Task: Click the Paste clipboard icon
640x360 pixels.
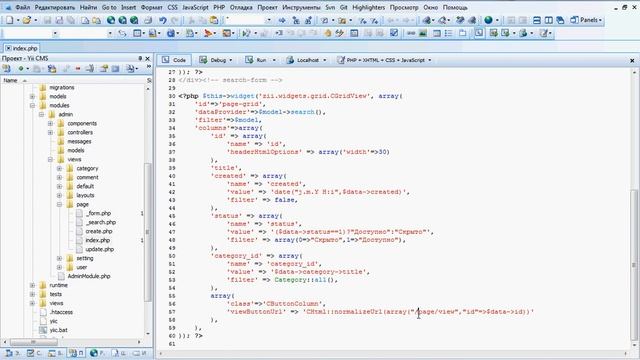Action: 214,20
